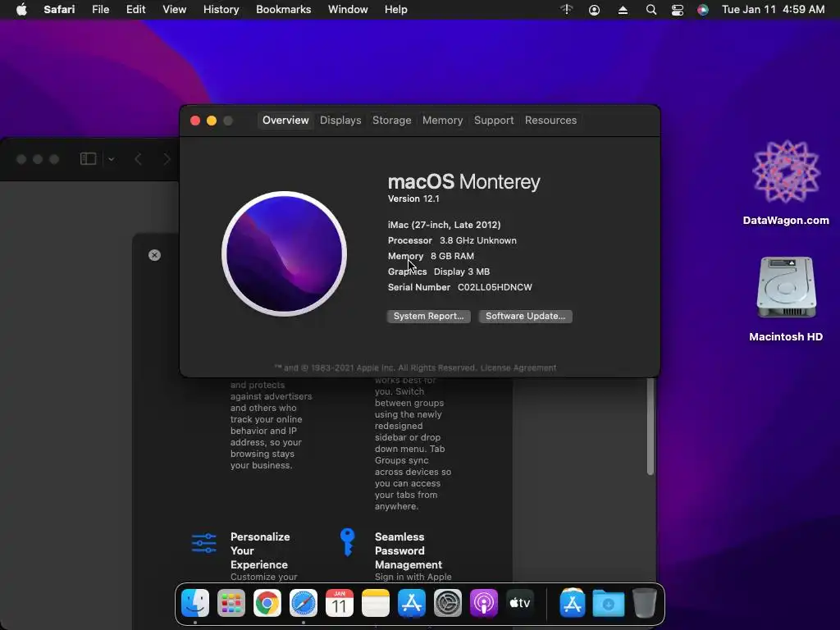Open the Apple TV app

tap(519, 603)
